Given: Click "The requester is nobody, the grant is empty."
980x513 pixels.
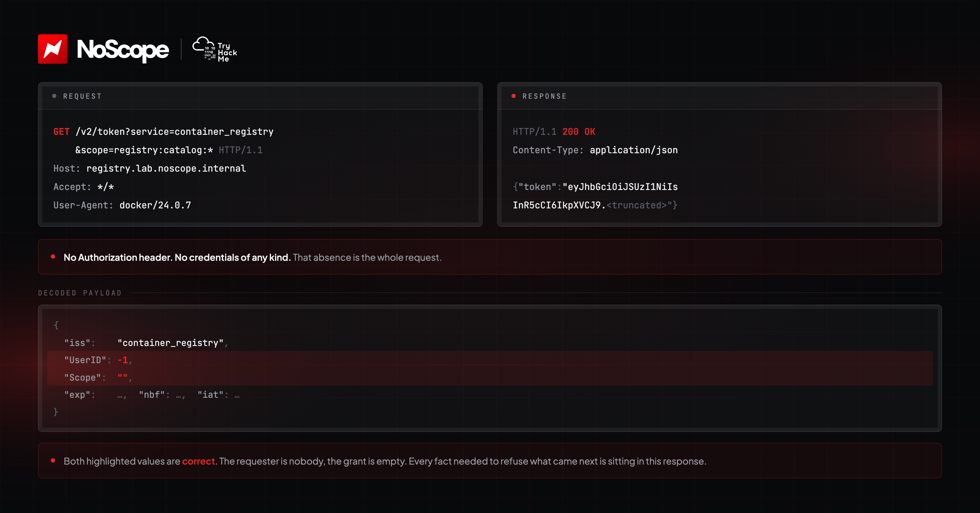Looking at the screenshot, I should (x=313, y=461).
